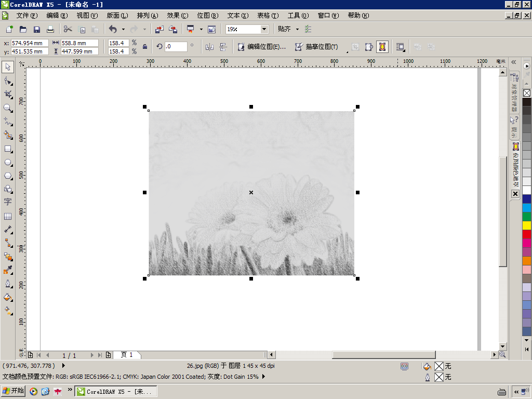Open the undo history dropdown arrow

(x=123, y=29)
